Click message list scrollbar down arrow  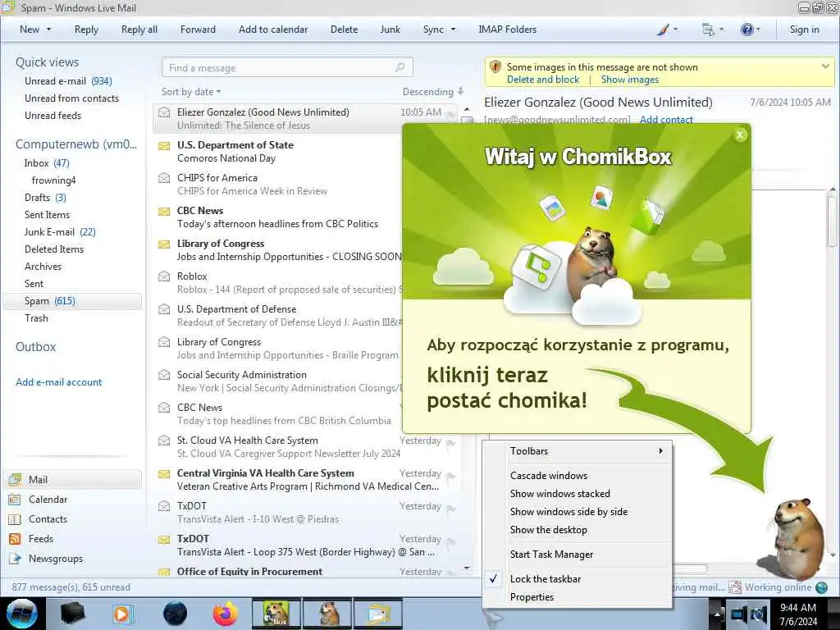pos(467,568)
